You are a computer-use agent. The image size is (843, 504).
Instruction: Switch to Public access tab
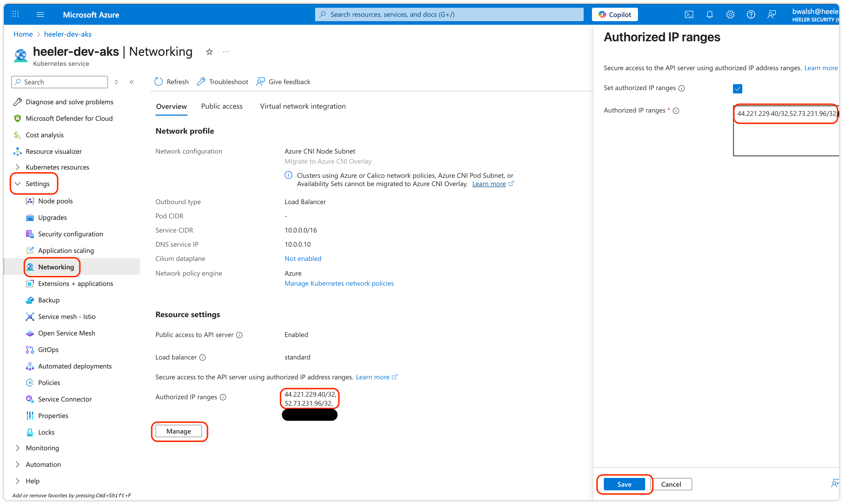[x=222, y=106]
